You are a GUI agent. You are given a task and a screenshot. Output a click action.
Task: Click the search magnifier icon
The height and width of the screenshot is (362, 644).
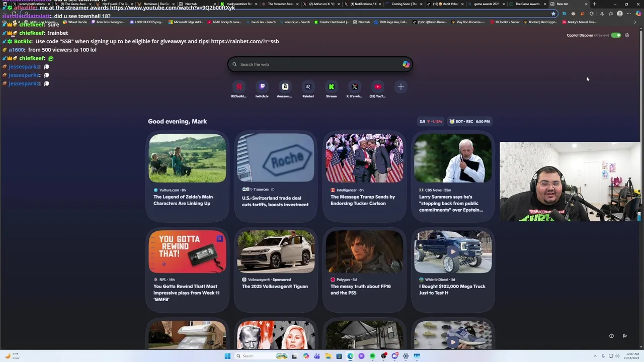tap(234, 64)
